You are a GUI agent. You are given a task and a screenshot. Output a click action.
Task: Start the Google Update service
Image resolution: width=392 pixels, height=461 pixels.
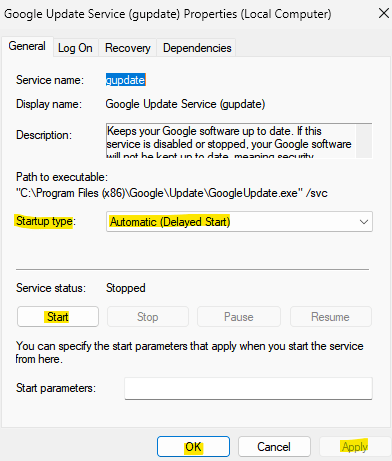[58, 317]
